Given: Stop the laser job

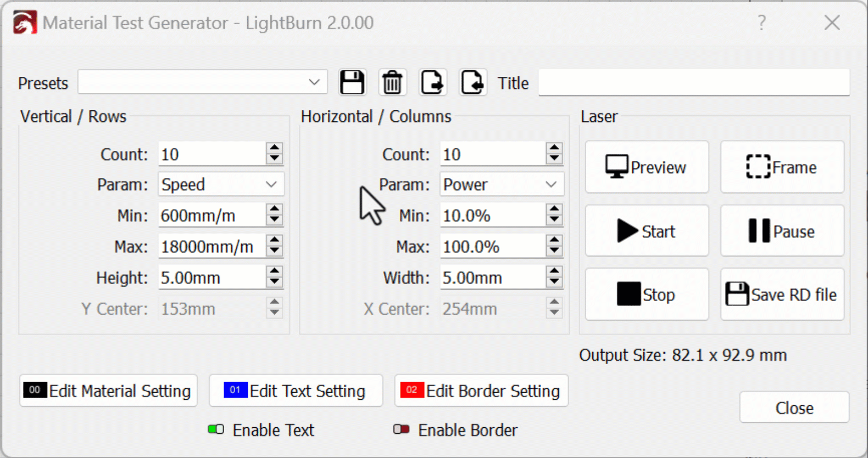Looking at the screenshot, I should 647,295.
